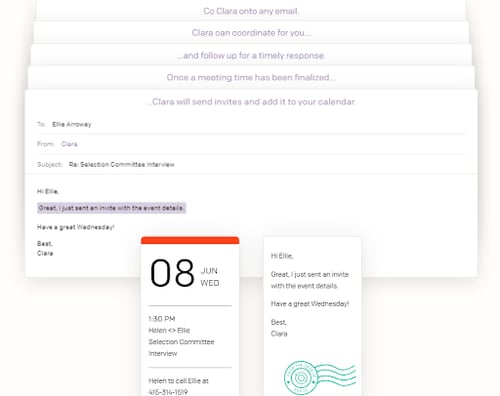Open the 'Once a meeting time has been finalized' card
This screenshot has width=500, height=396.
(x=251, y=77)
